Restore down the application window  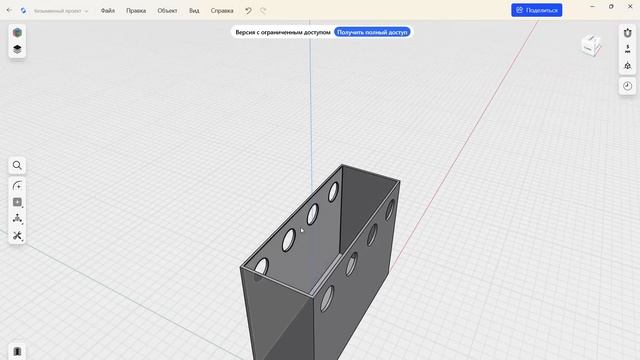click(611, 7)
